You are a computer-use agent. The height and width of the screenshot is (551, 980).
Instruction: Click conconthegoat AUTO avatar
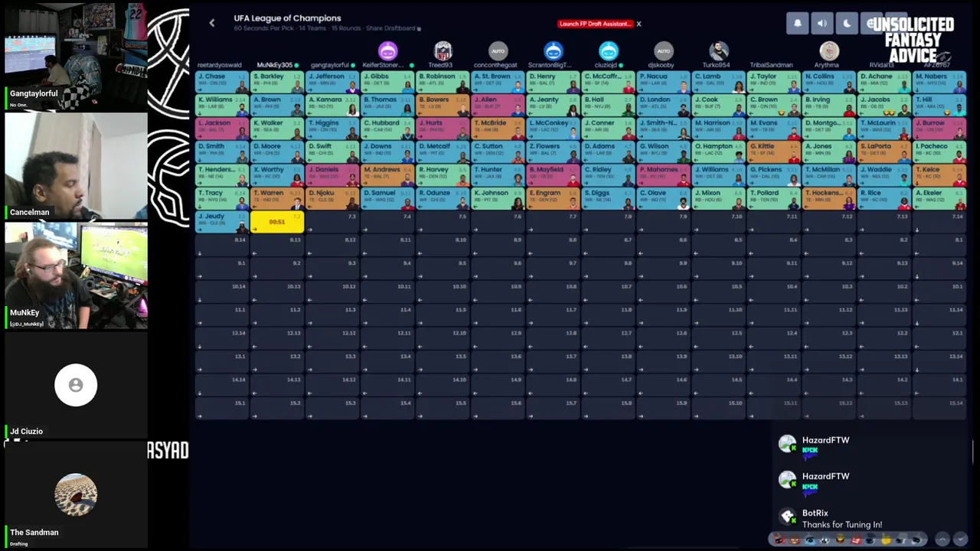coord(498,51)
